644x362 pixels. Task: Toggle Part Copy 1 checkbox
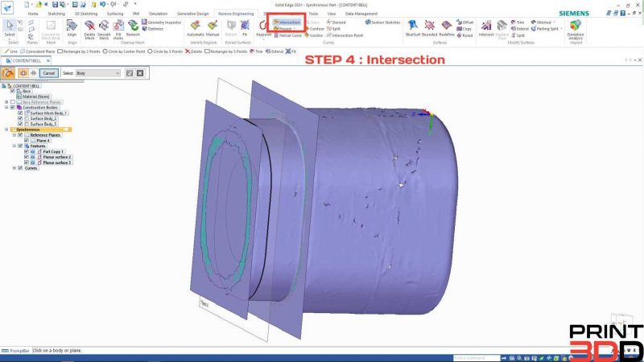click(x=27, y=151)
